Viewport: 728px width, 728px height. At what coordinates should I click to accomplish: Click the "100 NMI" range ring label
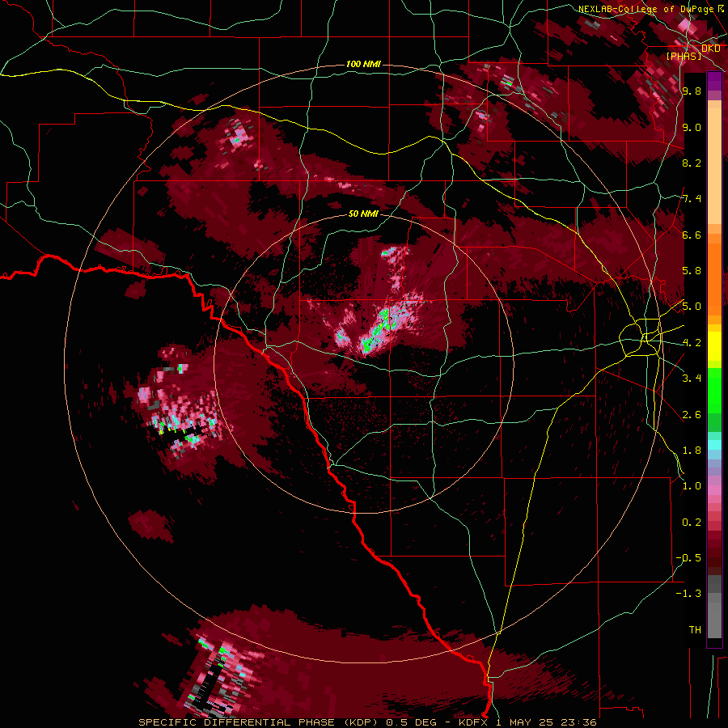(363, 64)
